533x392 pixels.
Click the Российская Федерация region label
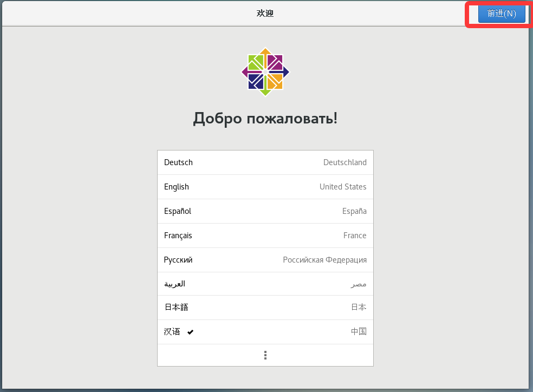[x=324, y=260]
